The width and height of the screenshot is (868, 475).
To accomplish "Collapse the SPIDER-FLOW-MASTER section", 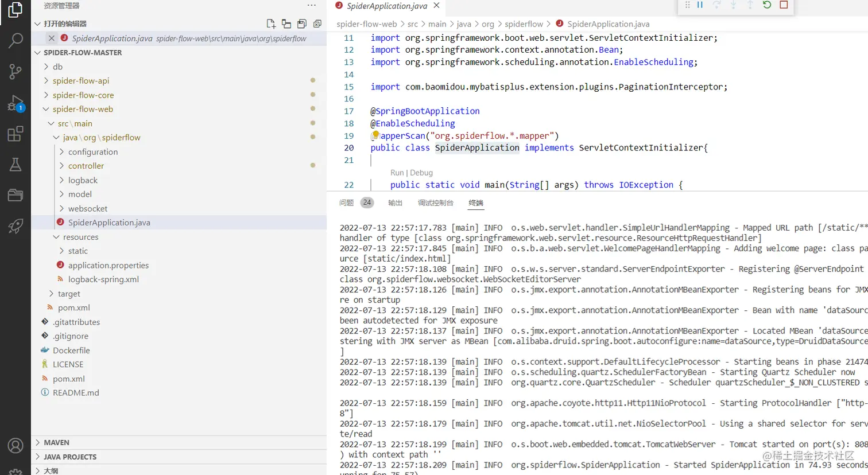I will [x=38, y=52].
